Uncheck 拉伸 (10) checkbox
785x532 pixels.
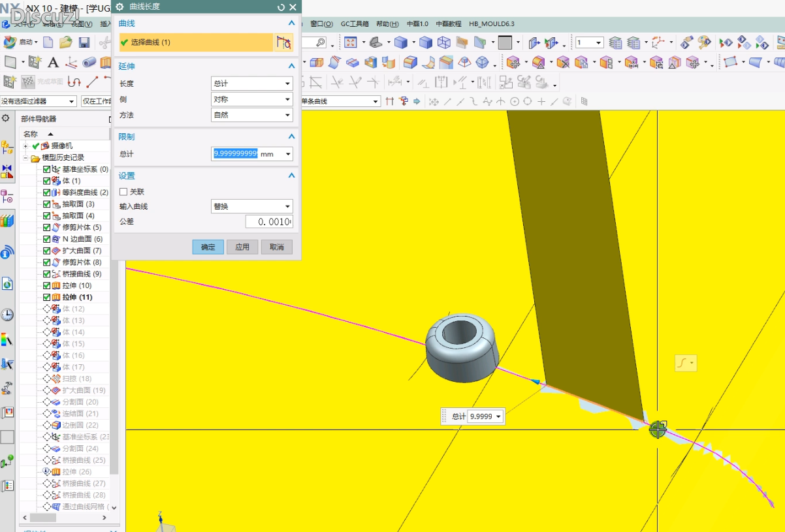coord(46,285)
